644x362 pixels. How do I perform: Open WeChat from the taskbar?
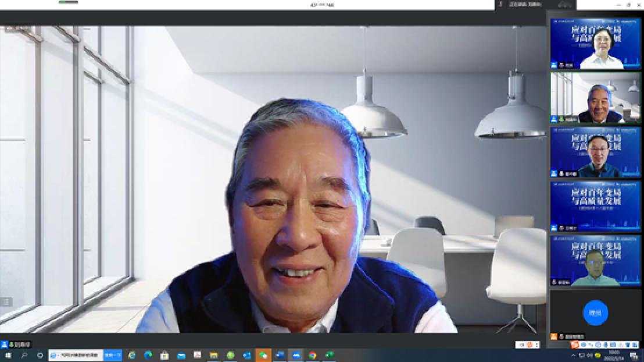click(263, 355)
